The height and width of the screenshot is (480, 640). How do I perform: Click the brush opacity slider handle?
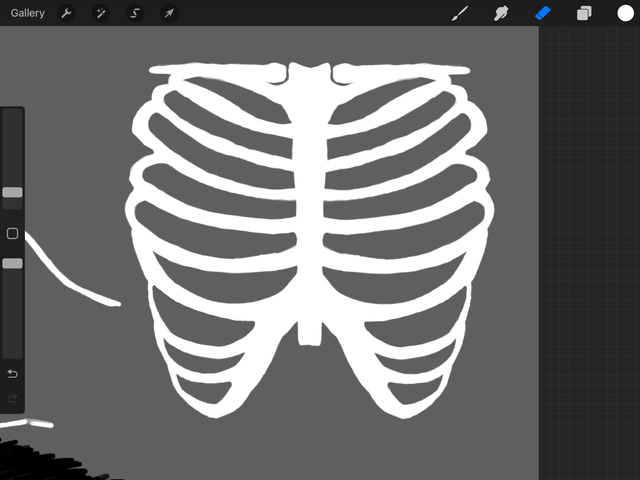[x=12, y=263]
